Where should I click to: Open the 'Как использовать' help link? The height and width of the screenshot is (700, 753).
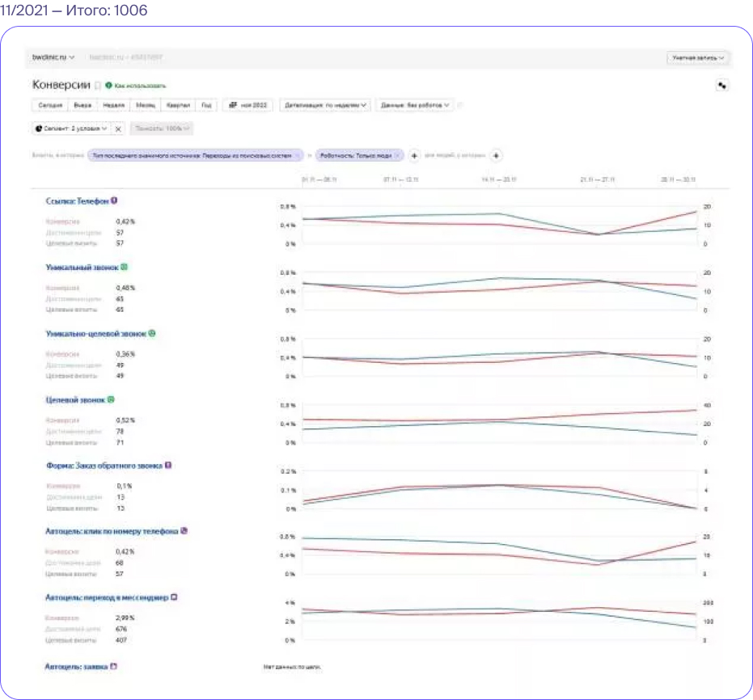tap(136, 86)
